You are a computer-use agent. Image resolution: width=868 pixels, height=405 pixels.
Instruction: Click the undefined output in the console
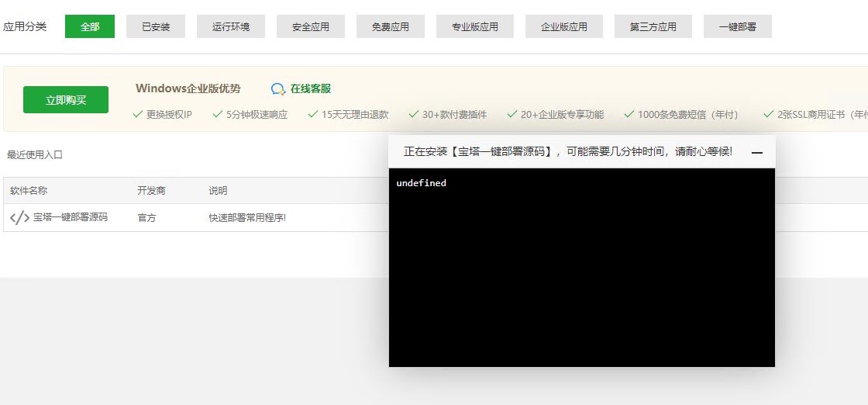[422, 183]
